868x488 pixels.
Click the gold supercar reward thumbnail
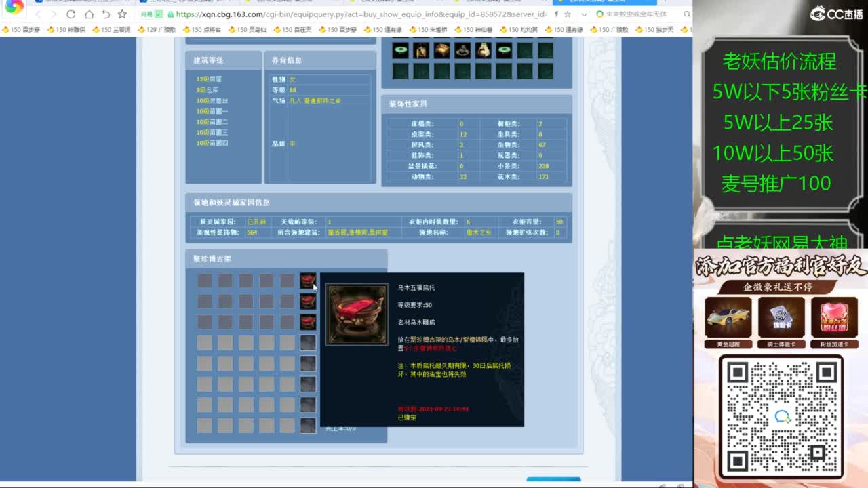pos(728,317)
